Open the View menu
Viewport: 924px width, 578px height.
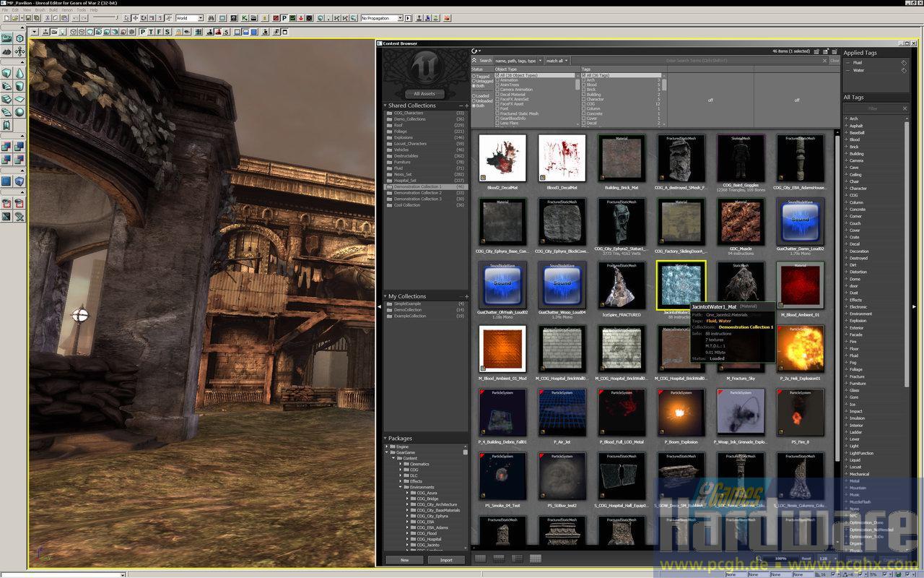pyautogui.click(x=27, y=10)
